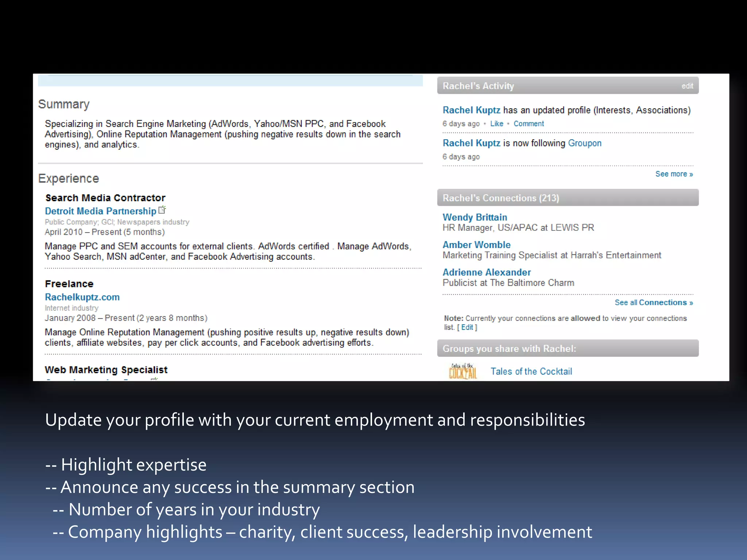Screen dimensions: 747x560
Task: Click Edit in connections visibility note
Action: tap(467, 327)
